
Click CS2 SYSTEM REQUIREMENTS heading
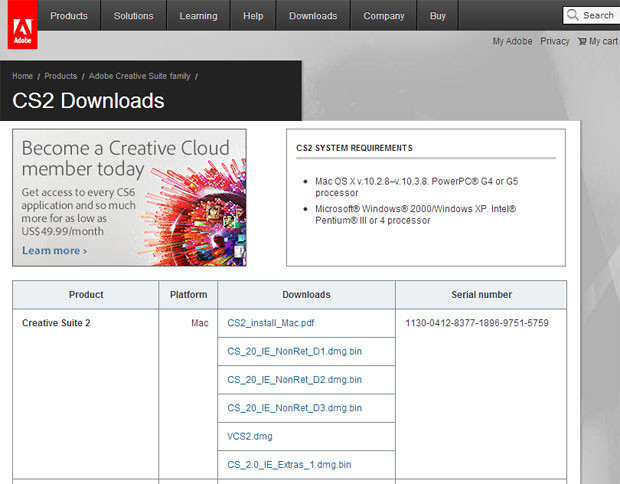354,148
